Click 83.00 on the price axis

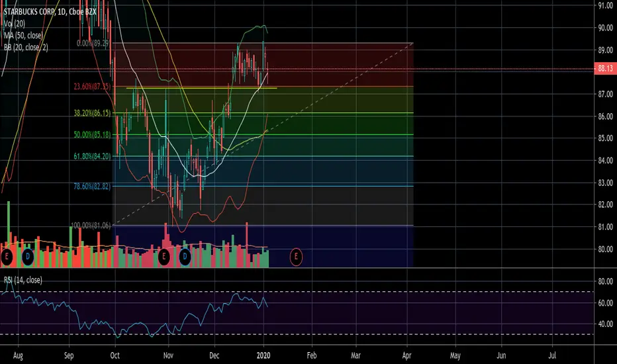[x=605, y=183]
